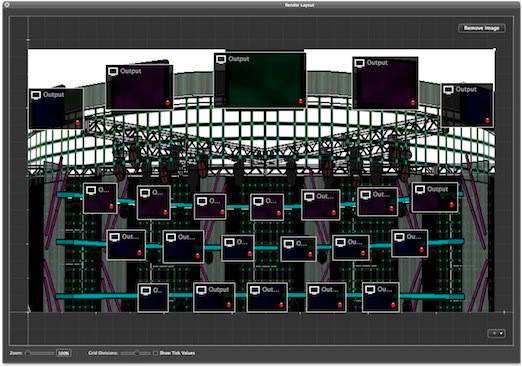Click monitor icon of third node in bottom row

click(255, 290)
